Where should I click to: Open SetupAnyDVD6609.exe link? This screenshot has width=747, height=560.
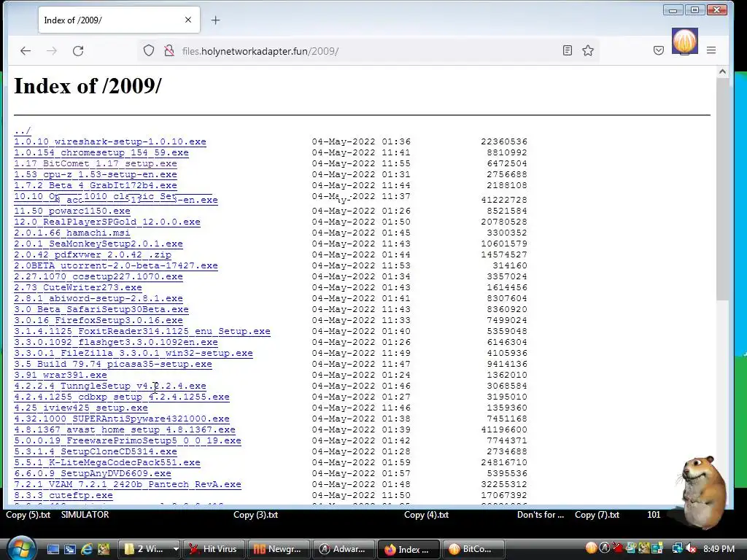93,473
